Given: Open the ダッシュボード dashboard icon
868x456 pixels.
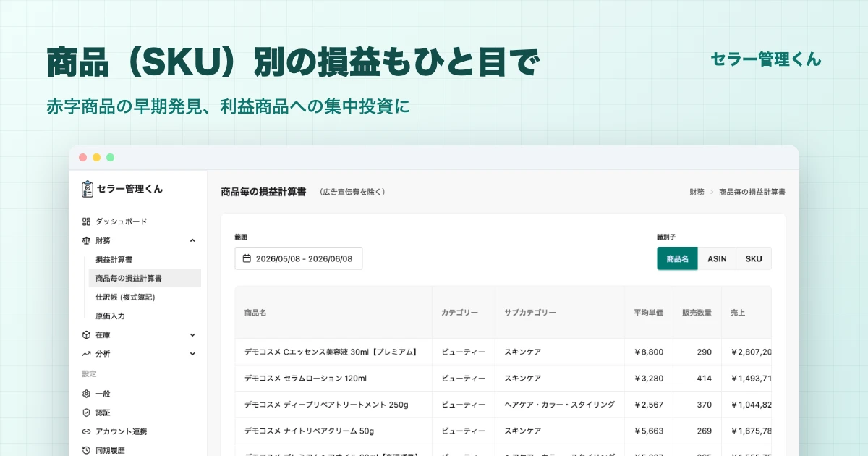Looking at the screenshot, I should [x=86, y=221].
